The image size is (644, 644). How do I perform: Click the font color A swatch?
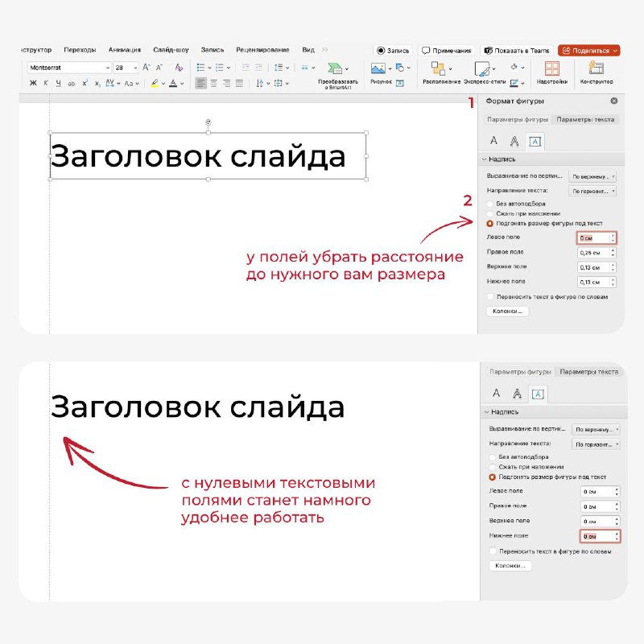(x=173, y=84)
